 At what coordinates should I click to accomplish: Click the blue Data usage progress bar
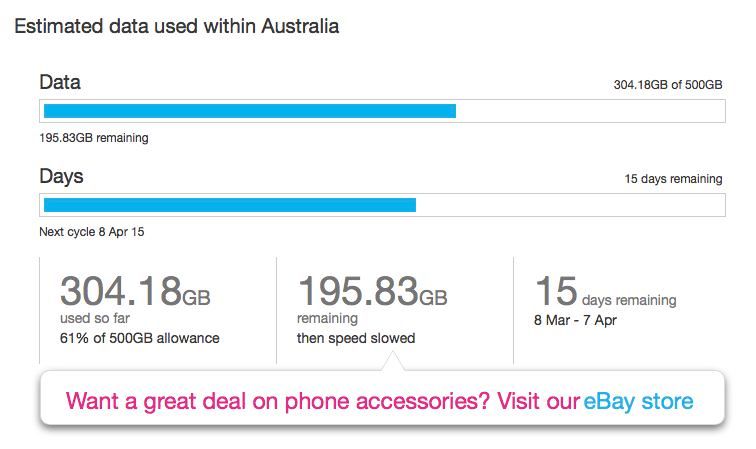click(249, 111)
